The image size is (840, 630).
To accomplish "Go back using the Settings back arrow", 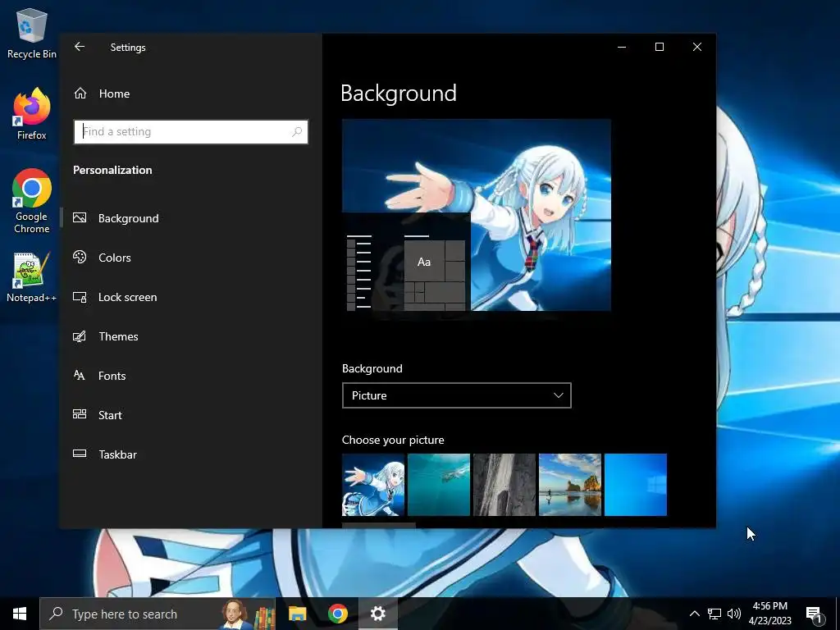I will [80, 47].
